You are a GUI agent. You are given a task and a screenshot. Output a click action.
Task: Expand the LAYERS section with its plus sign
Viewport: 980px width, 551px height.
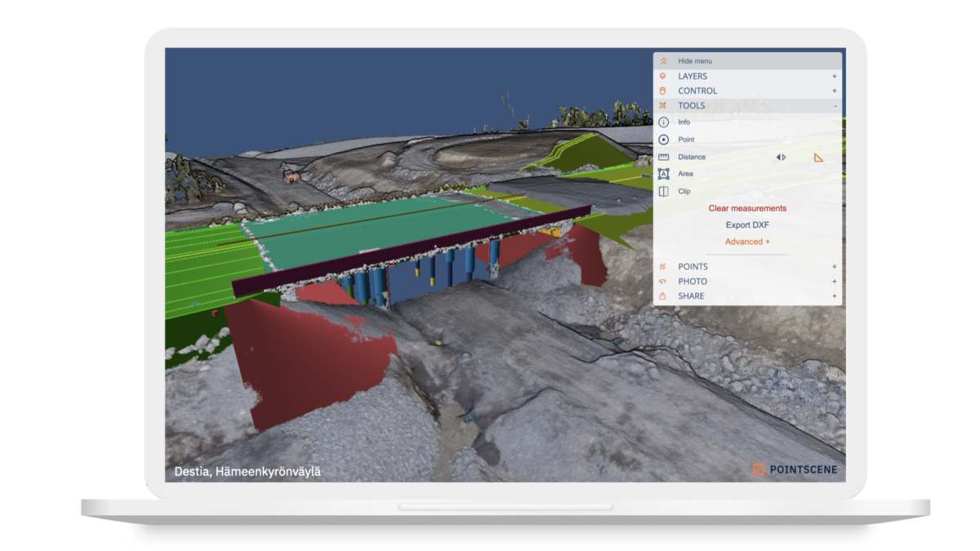click(x=835, y=76)
